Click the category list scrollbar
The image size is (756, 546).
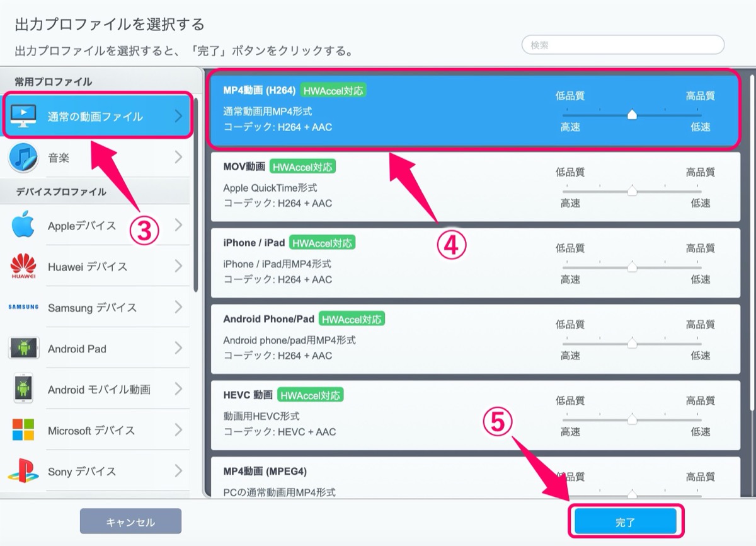click(196, 194)
